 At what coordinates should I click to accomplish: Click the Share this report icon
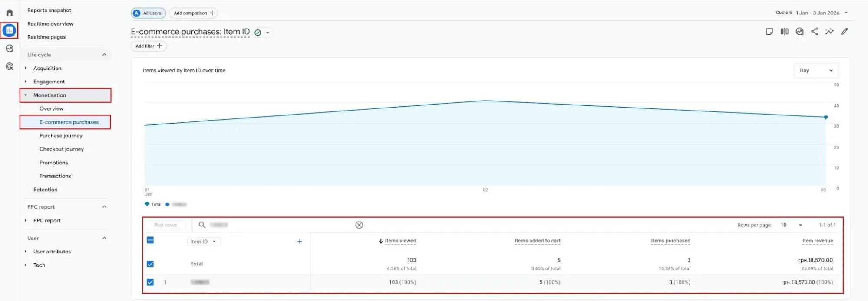[815, 31]
